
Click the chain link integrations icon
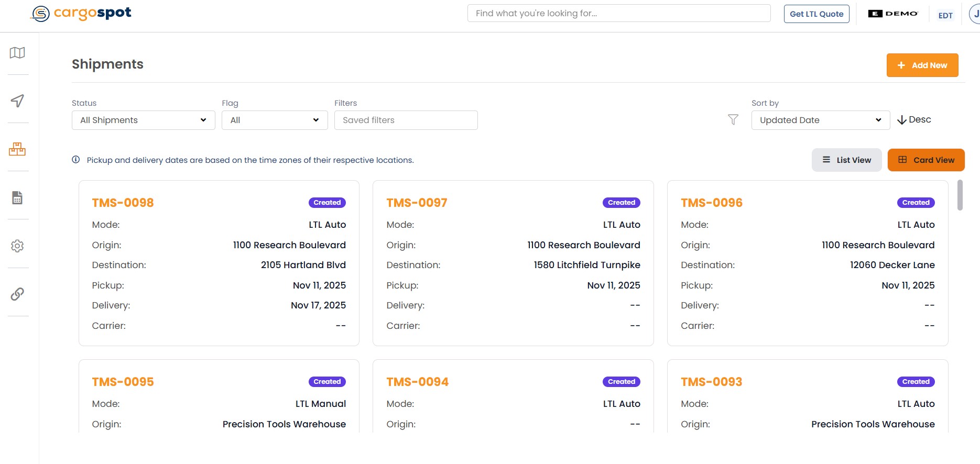click(17, 294)
